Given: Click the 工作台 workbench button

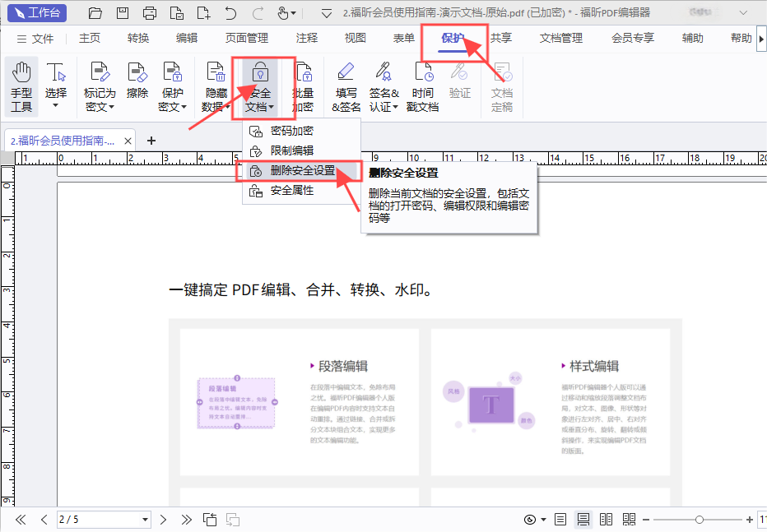Looking at the screenshot, I should point(37,12).
